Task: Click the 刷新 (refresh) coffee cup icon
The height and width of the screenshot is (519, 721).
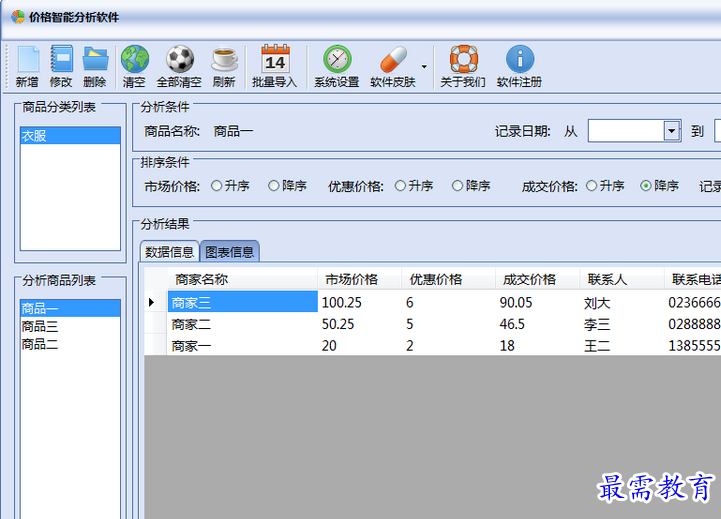Action: [224, 59]
